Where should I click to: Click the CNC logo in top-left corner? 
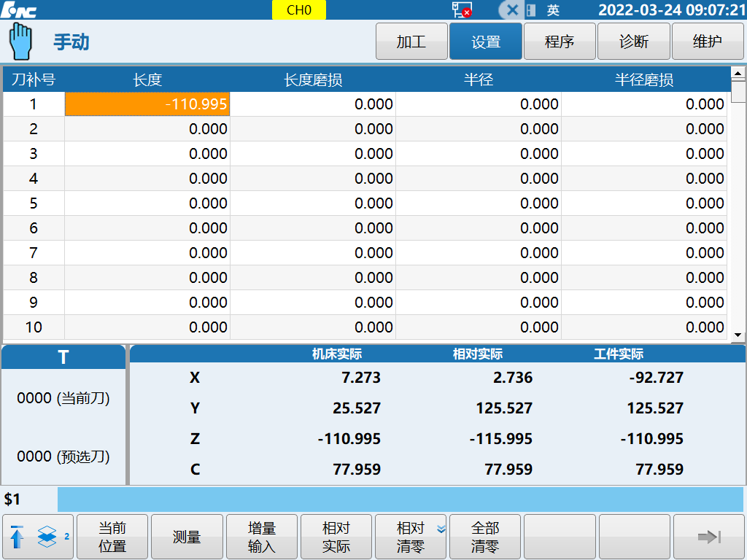[20, 9]
